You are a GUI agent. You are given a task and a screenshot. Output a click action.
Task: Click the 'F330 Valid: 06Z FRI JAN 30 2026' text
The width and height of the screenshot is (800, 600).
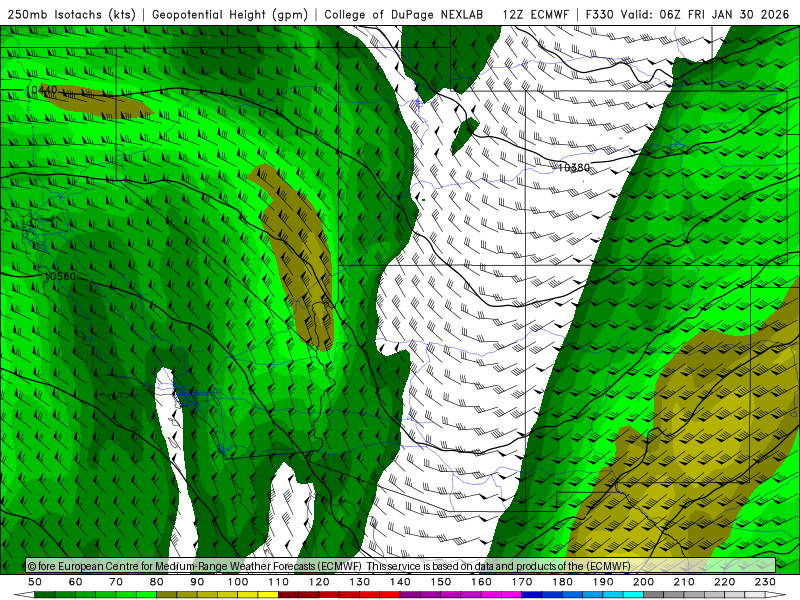(x=687, y=14)
